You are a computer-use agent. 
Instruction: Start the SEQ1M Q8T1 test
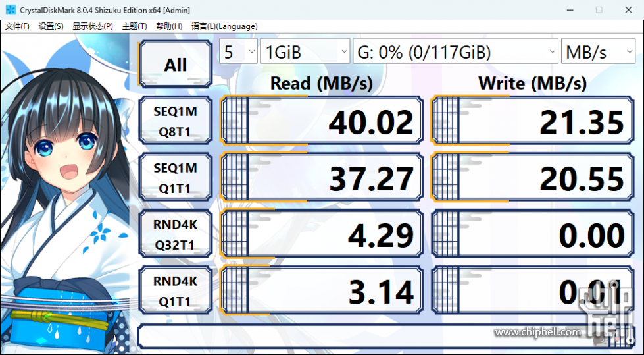tap(176, 121)
